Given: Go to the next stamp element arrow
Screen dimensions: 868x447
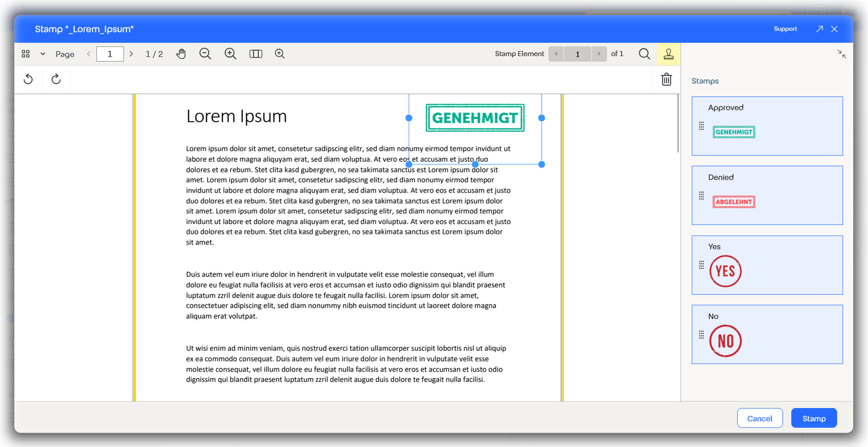Looking at the screenshot, I should [x=599, y=54].
